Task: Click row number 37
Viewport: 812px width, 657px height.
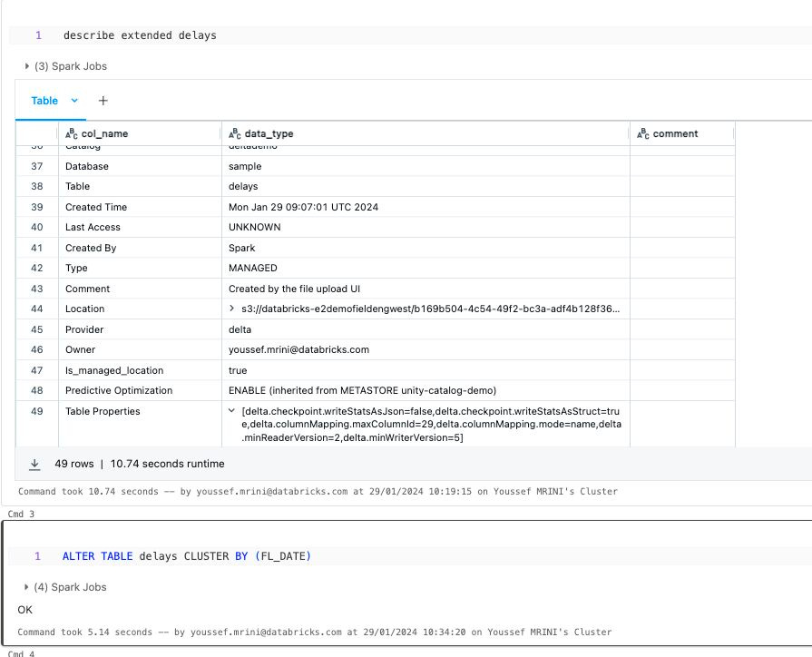Action: 37,166
